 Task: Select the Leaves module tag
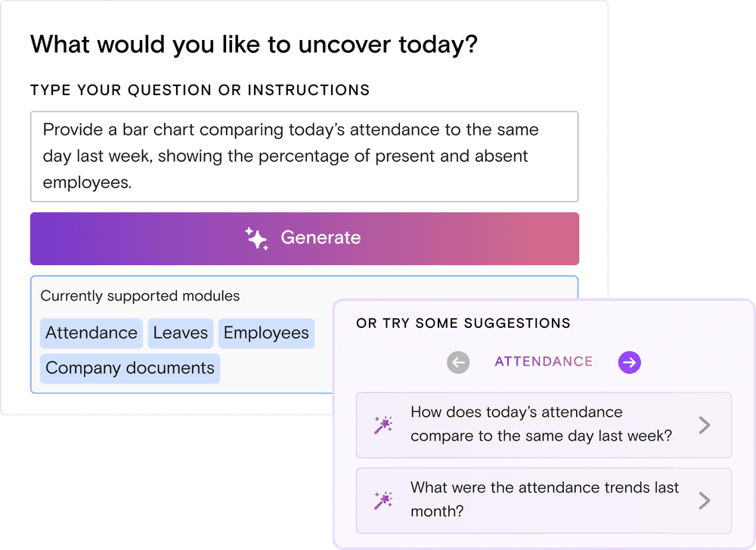click(x=181, y=332)
